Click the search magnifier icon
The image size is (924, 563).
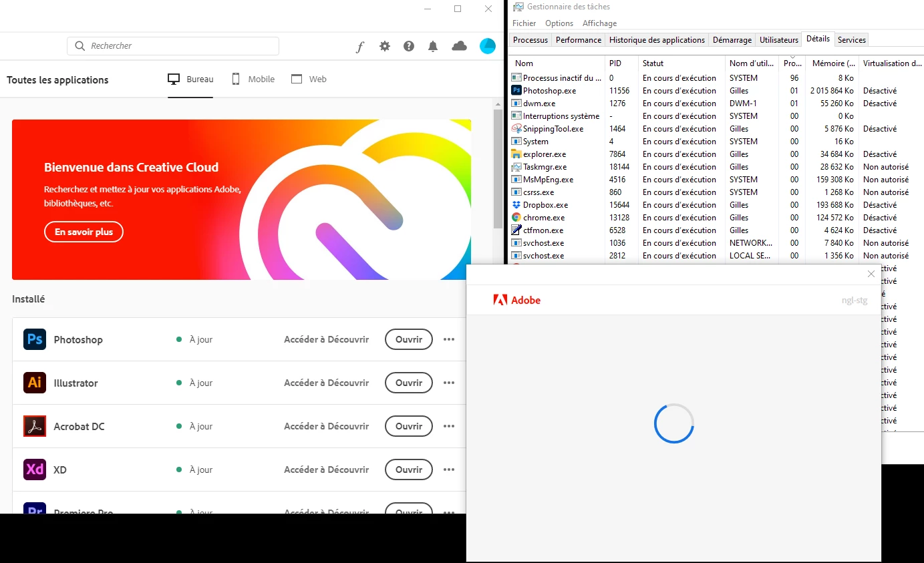[80, 46]
